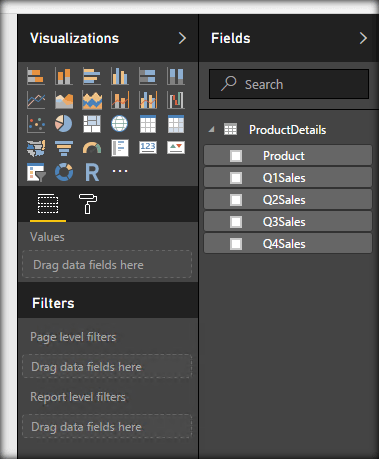This screenshot has width=379, height=459.
Task: Select the Funnel chart visual
Action: pos(64,148)
